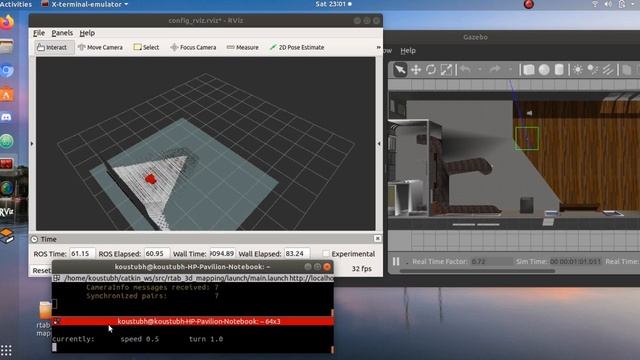Screen dimensions: 640x360
Task: Click the ROS Elapsed value field
Action: (x=157, y=253)
